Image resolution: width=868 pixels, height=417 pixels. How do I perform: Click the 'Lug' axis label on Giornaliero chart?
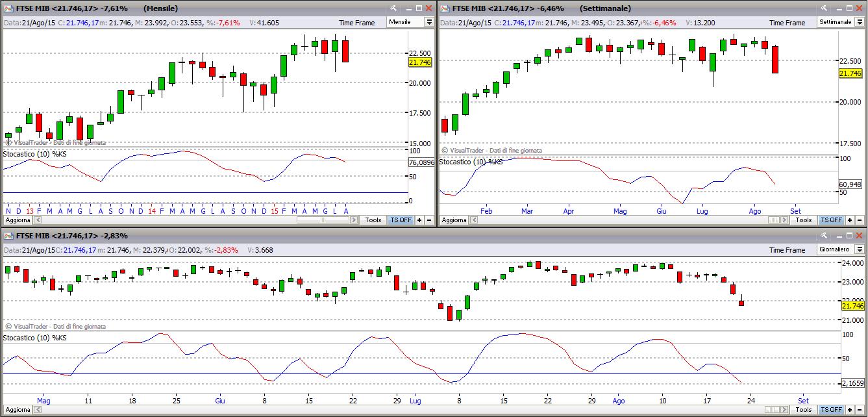click(414, 401)
